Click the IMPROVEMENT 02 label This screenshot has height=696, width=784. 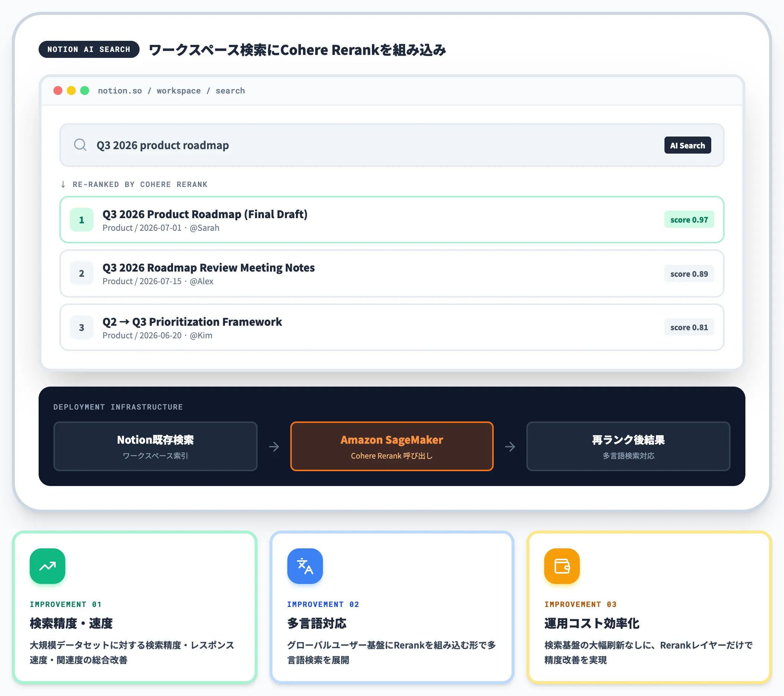(x=323, y=604)
